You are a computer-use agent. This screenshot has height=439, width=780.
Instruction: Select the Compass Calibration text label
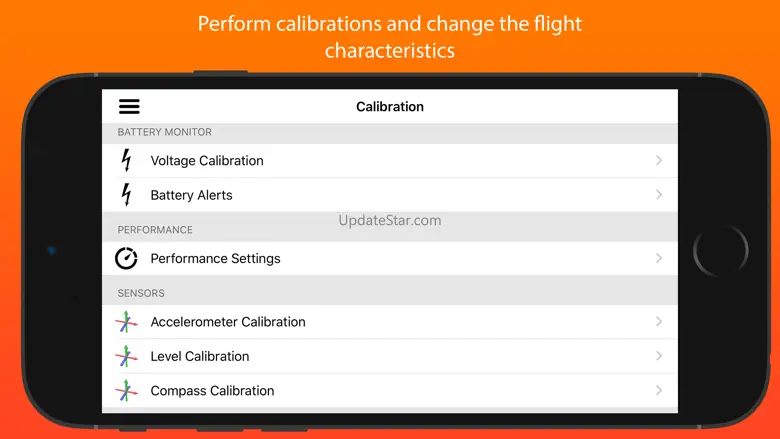[212, 391]
